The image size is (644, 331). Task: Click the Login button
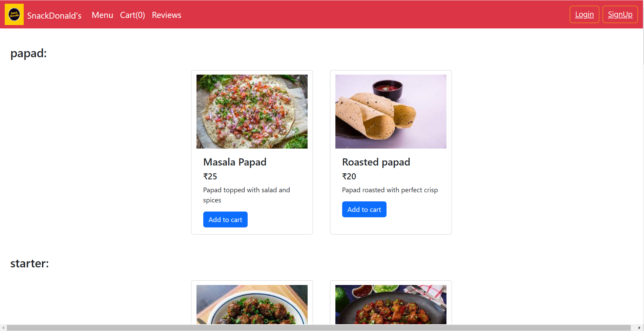584,15
